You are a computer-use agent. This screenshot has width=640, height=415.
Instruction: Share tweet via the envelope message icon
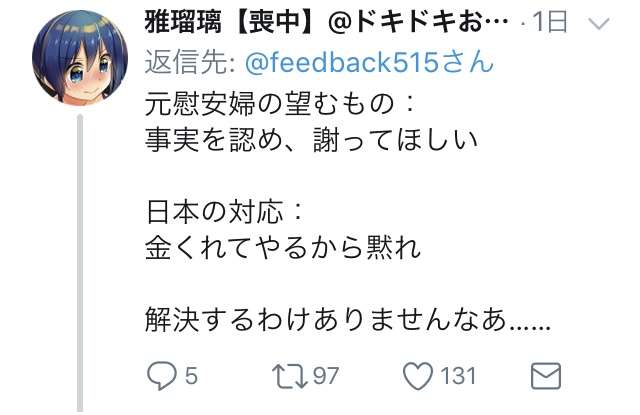[546, 376]
